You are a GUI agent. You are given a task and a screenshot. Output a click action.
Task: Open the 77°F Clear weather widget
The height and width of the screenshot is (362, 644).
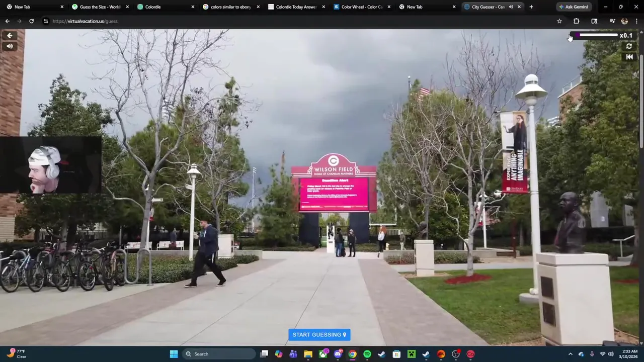pyautogui.click(x=17, y=354)
